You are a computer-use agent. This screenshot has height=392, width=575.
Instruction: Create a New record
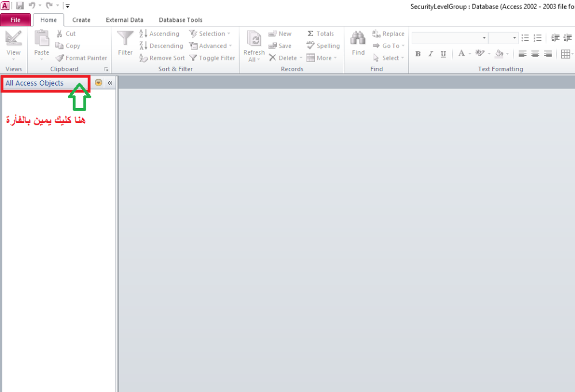pyautogui.click(x=280, y=34)
